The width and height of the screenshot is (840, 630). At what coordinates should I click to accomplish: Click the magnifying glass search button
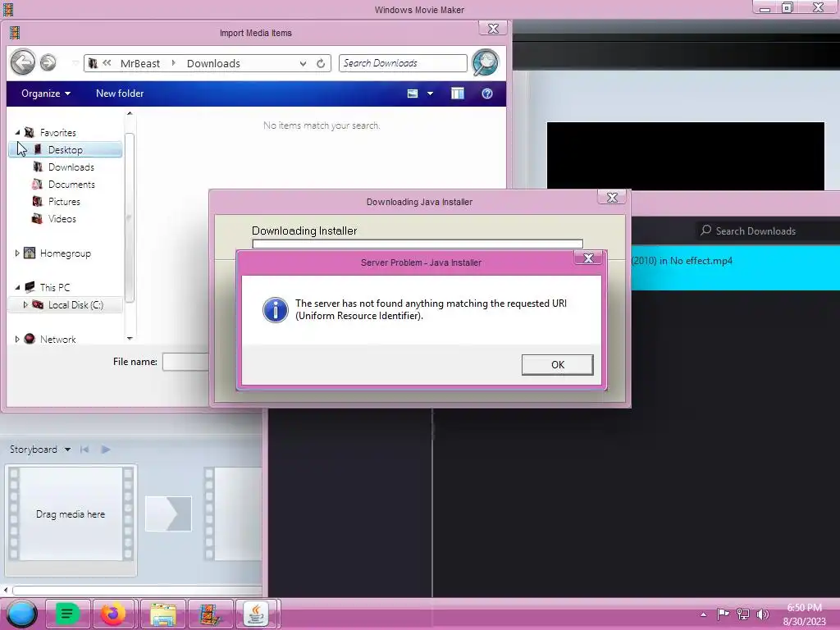click(486, 62)
